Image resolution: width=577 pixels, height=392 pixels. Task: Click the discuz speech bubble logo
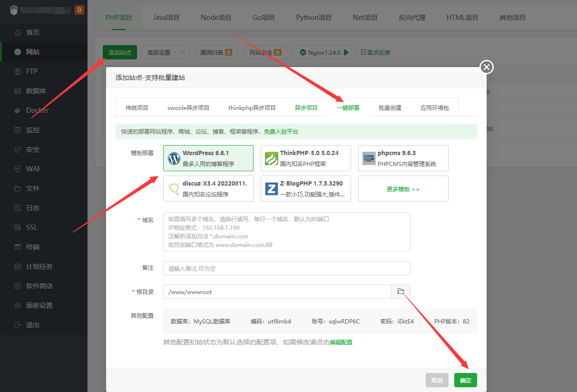click(174, 189)
